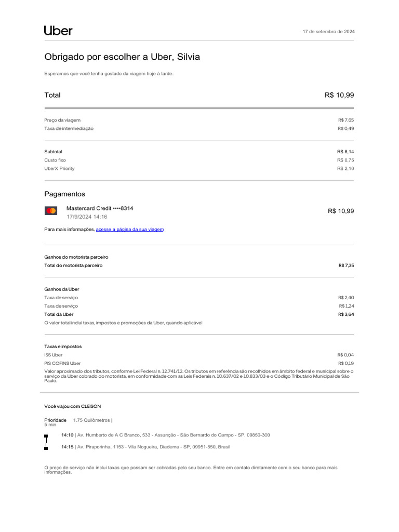399x532 pixels.
Task: Click the "PIS COFINS Uber" tax label
Action: point(62,363)
